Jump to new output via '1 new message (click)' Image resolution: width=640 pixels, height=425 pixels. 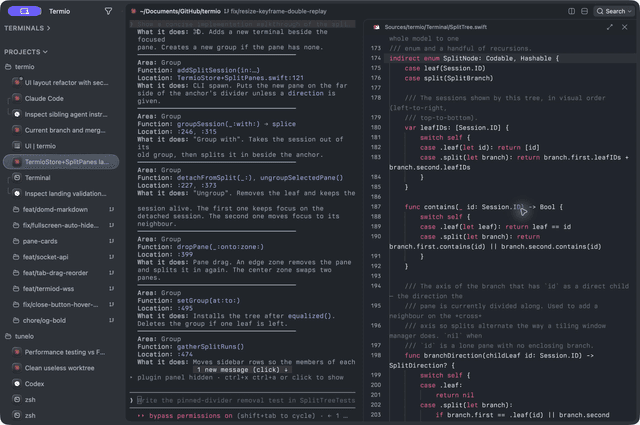coord(242,370)
